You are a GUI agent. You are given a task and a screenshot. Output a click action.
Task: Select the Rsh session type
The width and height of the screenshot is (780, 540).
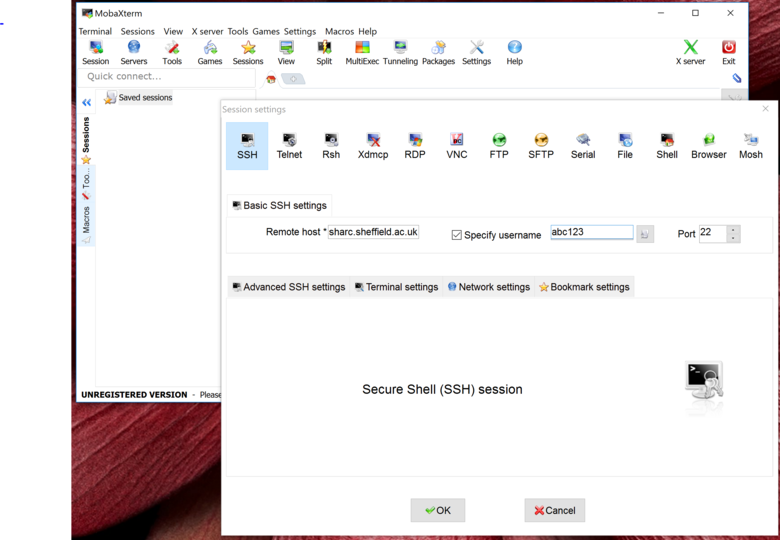(x=331, y=146)
